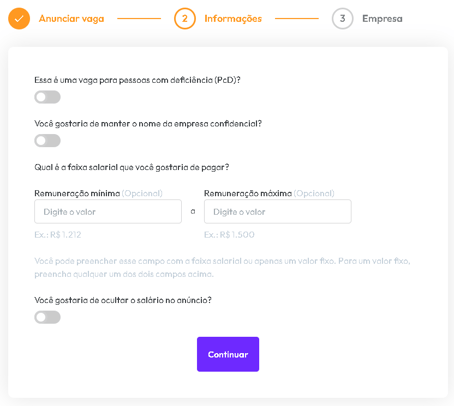Enable the PcD vacancy toggle

[x=47, y=97]
